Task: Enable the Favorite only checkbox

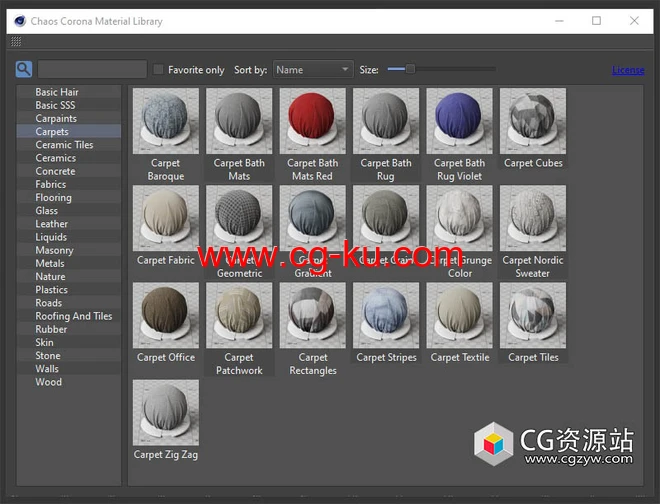Action: tap(158, 69)
